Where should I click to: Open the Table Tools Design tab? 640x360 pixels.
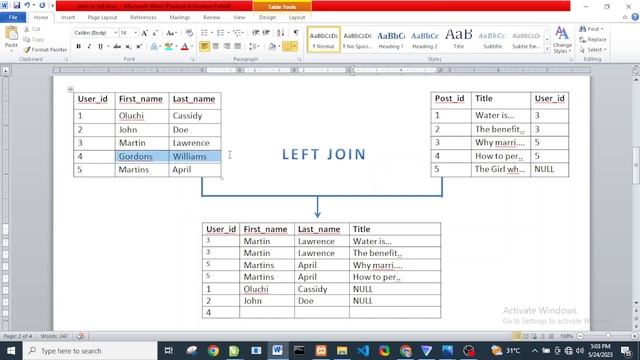pyautogui.click(x=267, y=18)
